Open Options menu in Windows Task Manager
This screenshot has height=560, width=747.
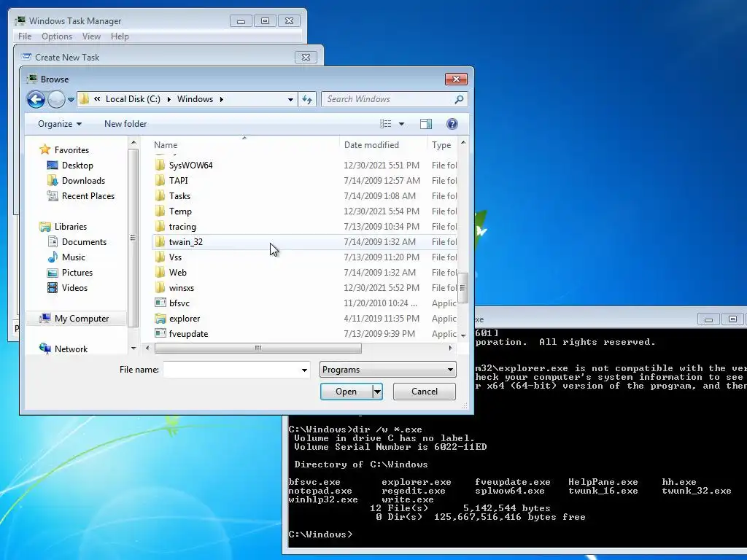(57, 36)
